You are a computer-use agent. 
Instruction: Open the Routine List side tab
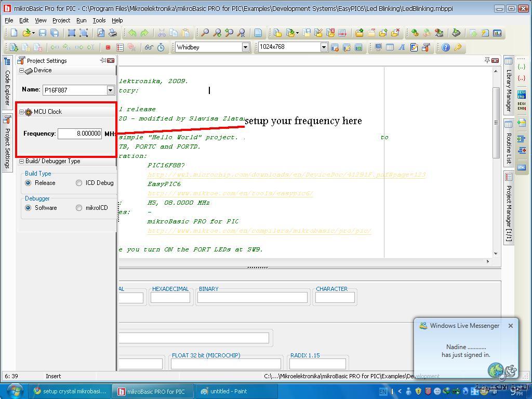(x=508, y=143)
